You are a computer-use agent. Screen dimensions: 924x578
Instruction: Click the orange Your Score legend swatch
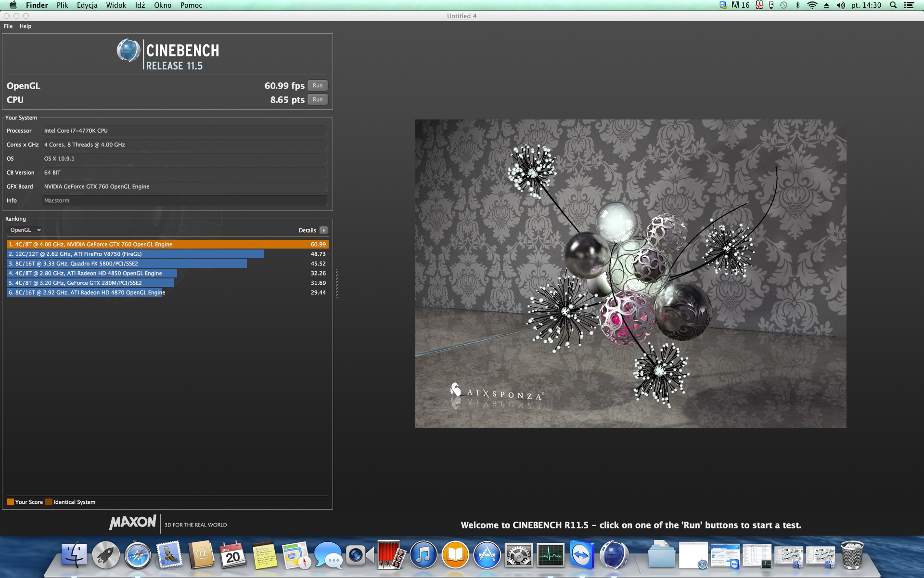[10, 502]
